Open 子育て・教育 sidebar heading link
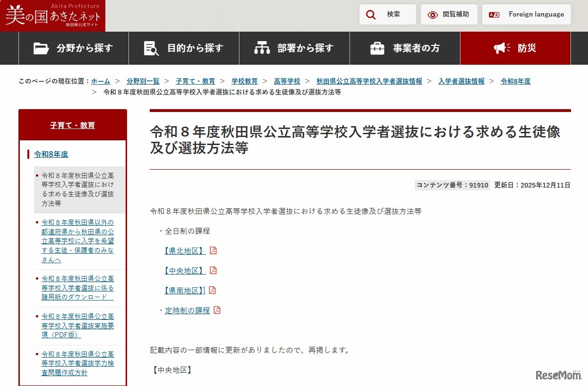588x386 pixels. tap(73, 125)
